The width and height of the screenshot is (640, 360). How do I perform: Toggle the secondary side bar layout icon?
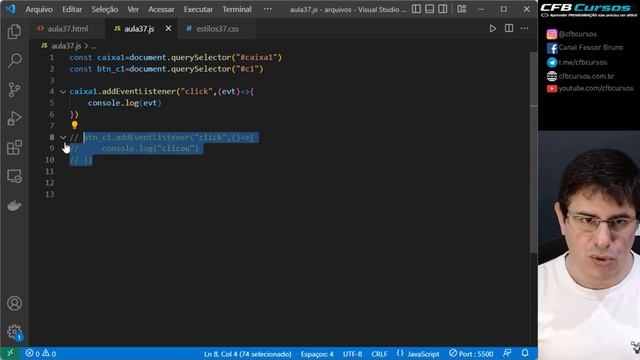pyautogui.click(x=442, y=9)
